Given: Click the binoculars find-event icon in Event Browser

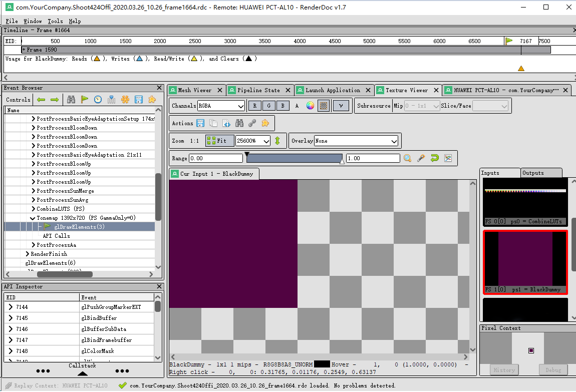Looking at the screenshot, I should (72, 99).
